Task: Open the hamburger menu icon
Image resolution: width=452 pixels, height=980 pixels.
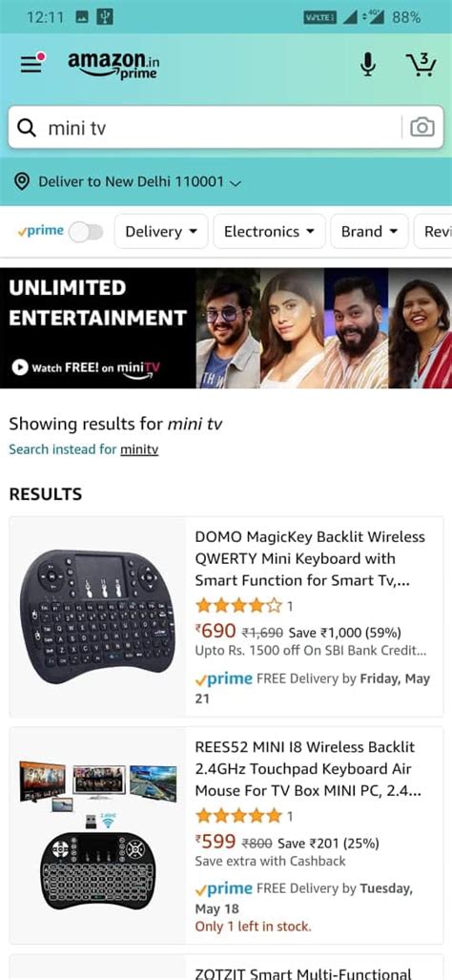Action: pos(32,64)
